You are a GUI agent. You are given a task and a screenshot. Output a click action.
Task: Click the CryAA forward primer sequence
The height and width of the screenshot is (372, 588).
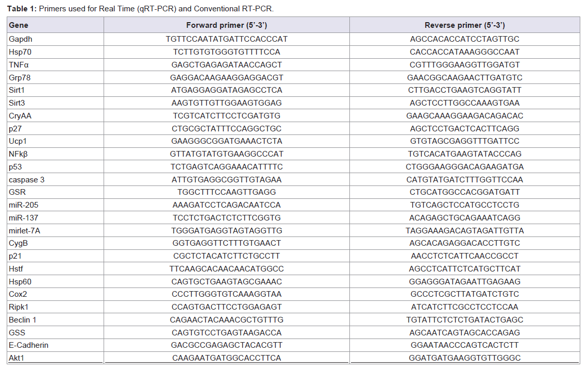click(x=226, y=116)
